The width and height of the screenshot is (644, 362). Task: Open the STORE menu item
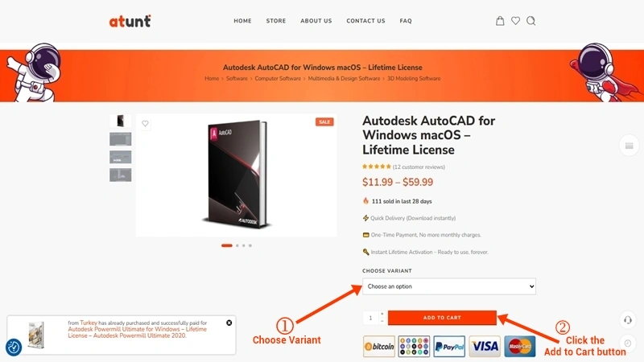tap(275, 21)
